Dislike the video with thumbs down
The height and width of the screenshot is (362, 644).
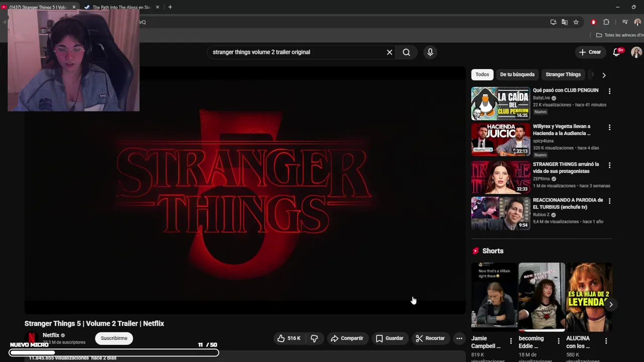click(x=314, y=338)
